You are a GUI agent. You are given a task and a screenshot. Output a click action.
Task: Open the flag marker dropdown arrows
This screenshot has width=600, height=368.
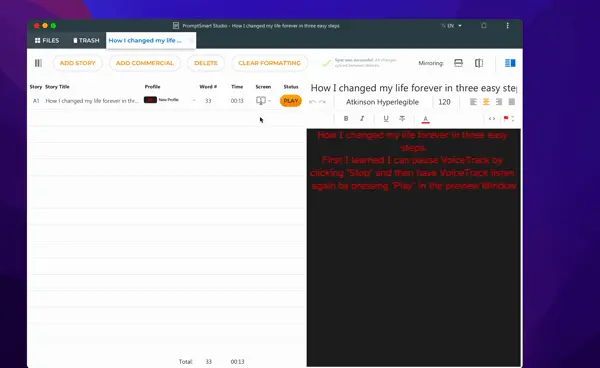click(513, 119)
